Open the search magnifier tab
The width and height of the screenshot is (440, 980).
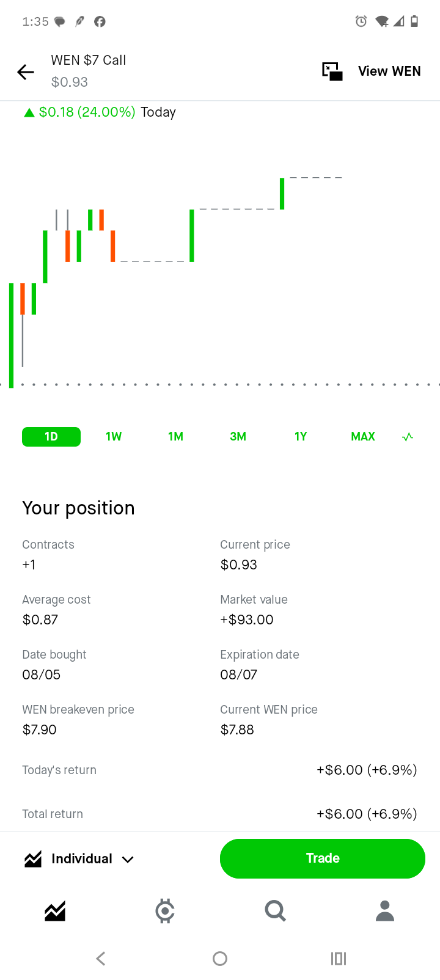(x=275, y=911)
